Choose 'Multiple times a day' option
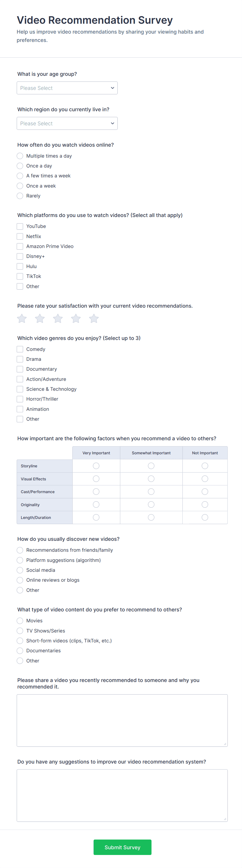Image resolution: width=242 pixels, height=868 pixels. tap(20, 156)
